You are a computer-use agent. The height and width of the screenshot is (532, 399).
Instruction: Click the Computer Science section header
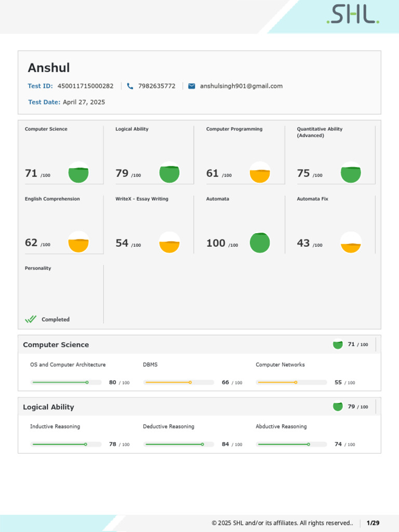click(56, 345)
